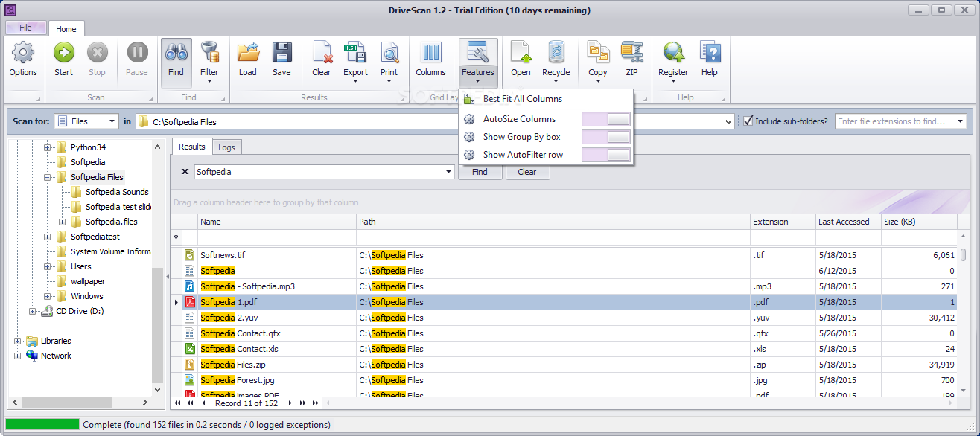
Task: Copy selected files
Action: point(598,63)
